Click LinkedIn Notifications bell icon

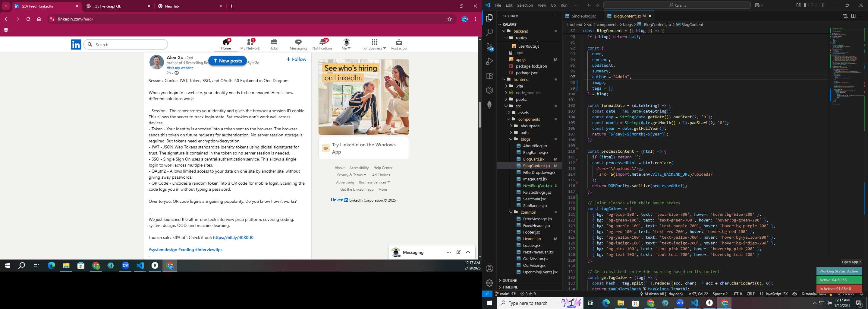point(322,42)
